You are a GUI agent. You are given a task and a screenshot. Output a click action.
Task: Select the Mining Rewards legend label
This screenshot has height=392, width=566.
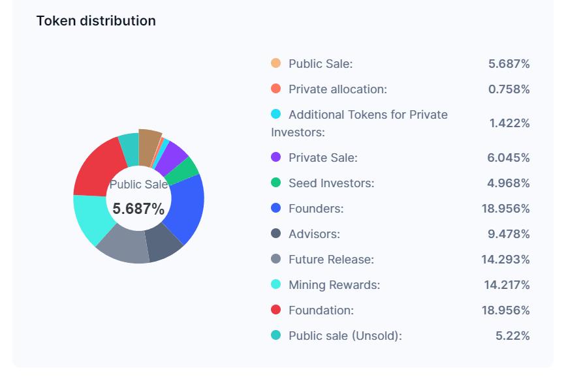tap(334, 285)
